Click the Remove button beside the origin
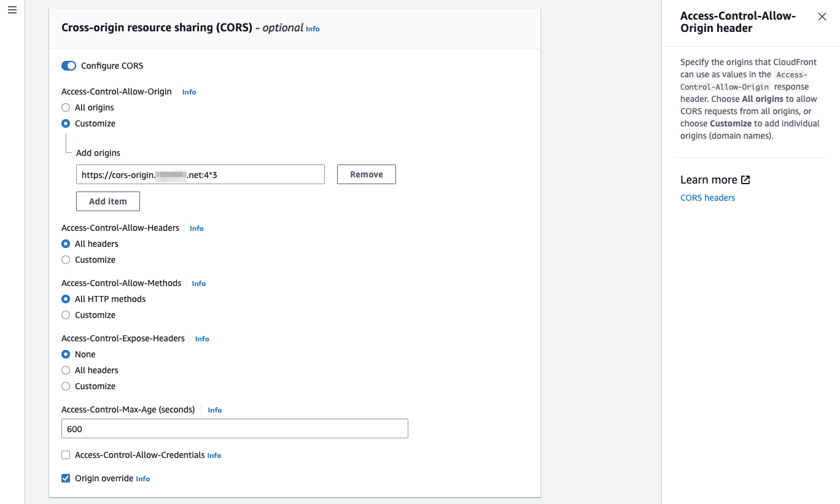840x504 pixels. (366, 174)
